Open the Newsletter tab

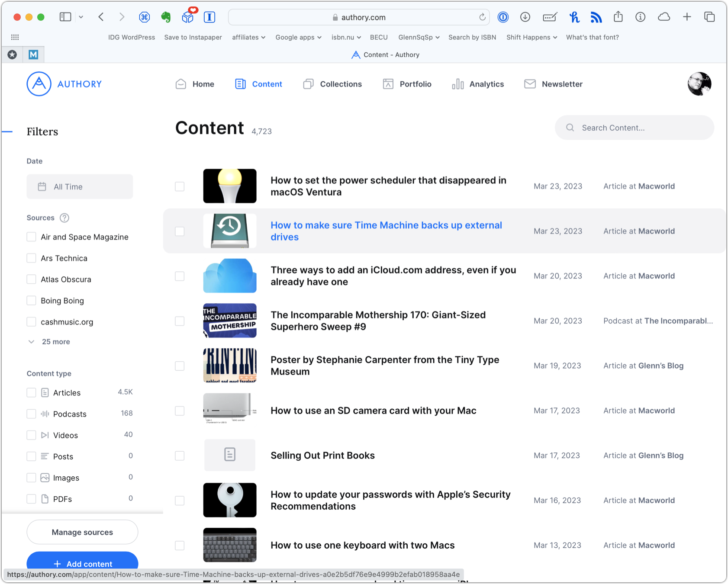tap(553, 84)
